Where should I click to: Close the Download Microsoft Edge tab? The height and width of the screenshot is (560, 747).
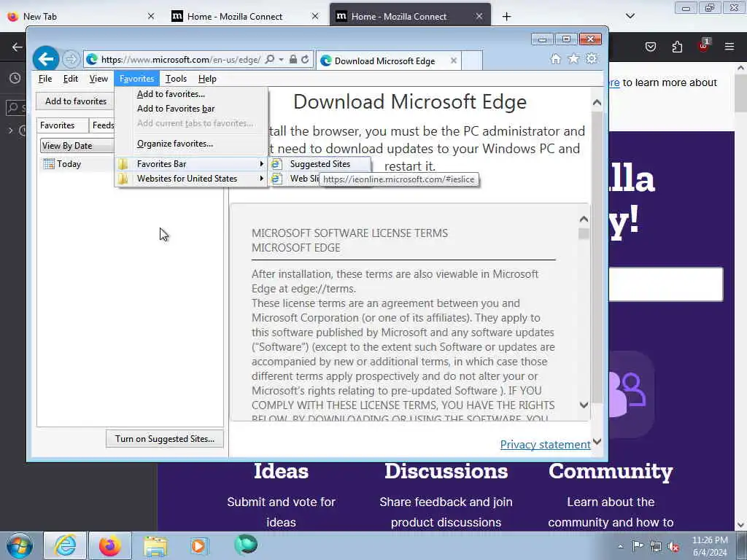tap(454, 61)
